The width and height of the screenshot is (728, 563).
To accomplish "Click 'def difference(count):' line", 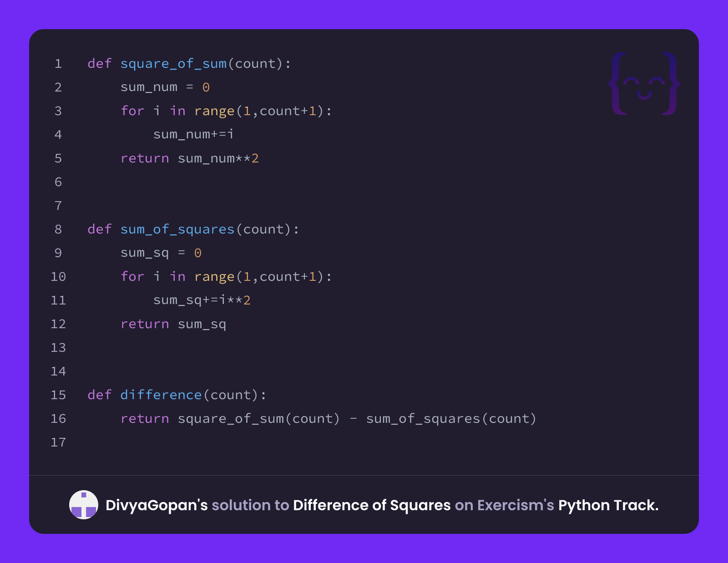I will pos(177,395).
